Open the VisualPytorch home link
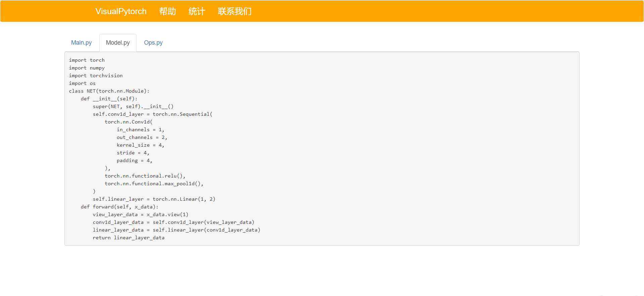The width and height of the screenshot is (644, 296). click(121, 11)
